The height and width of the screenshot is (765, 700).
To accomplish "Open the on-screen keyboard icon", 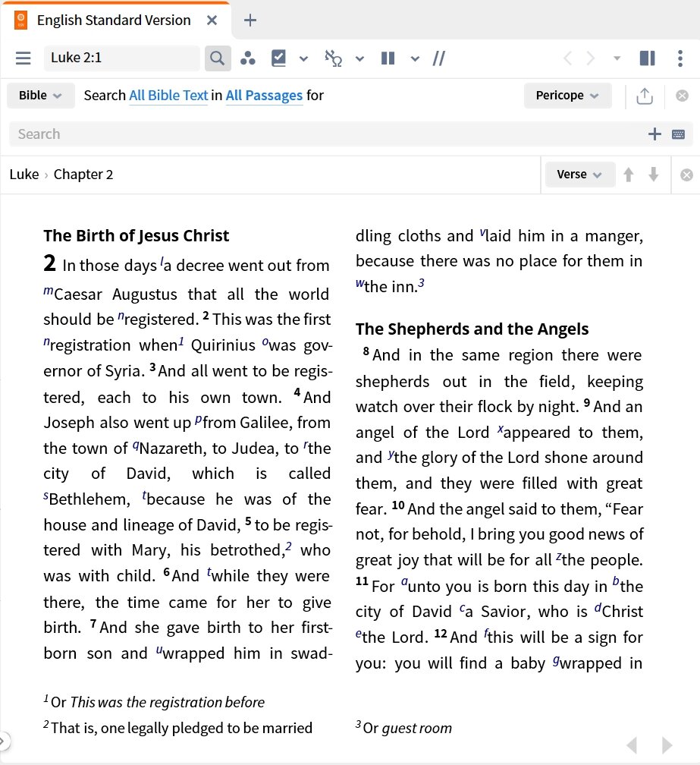I will click(x=678, y=134).
